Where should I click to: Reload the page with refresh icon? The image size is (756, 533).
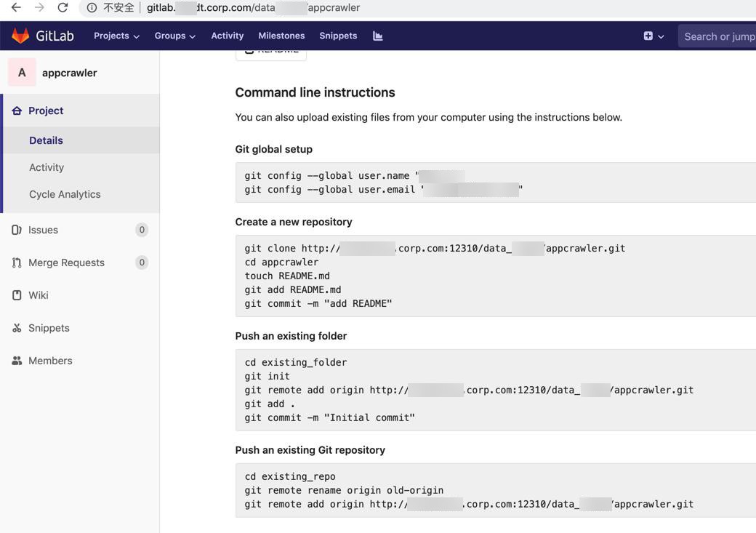pos(63,7)
